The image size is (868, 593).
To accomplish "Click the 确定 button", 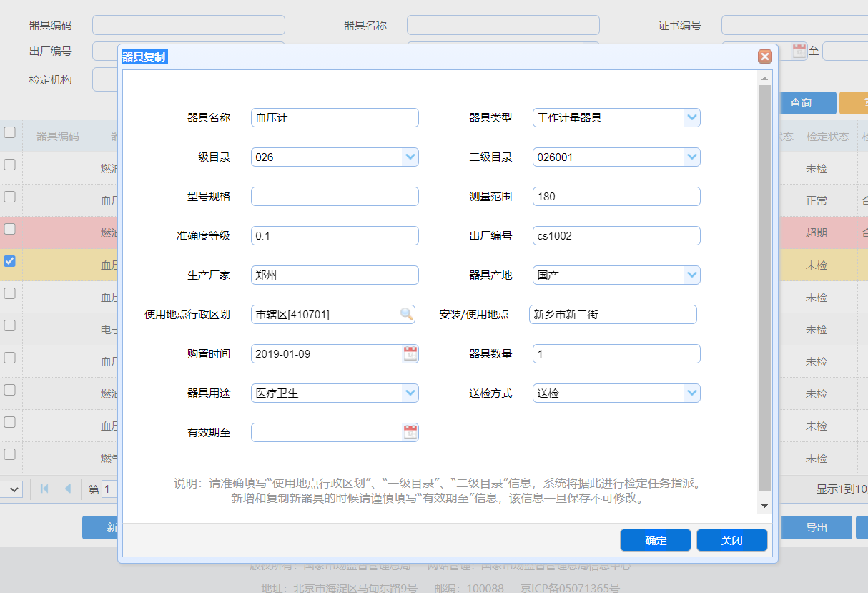I will pos(655,540).
